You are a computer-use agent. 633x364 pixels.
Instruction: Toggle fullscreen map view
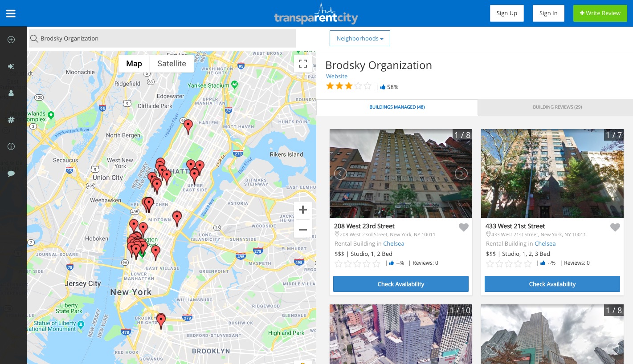pos(303,64)
